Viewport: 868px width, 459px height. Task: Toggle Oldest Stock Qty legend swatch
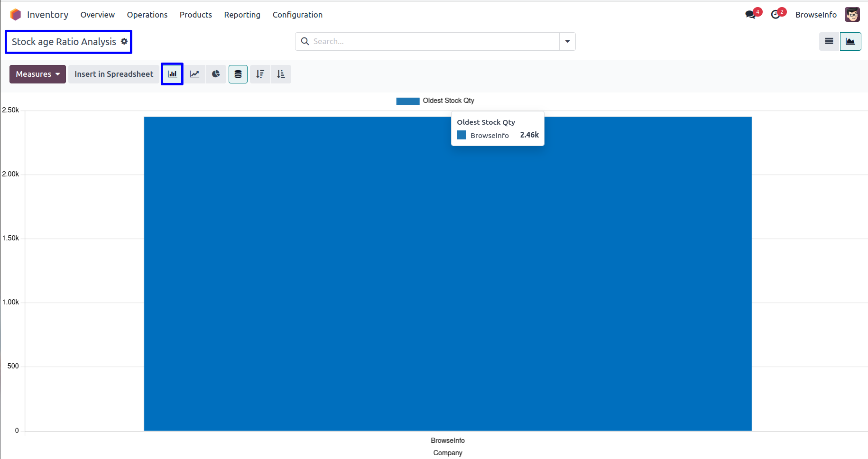click(407, 101)
